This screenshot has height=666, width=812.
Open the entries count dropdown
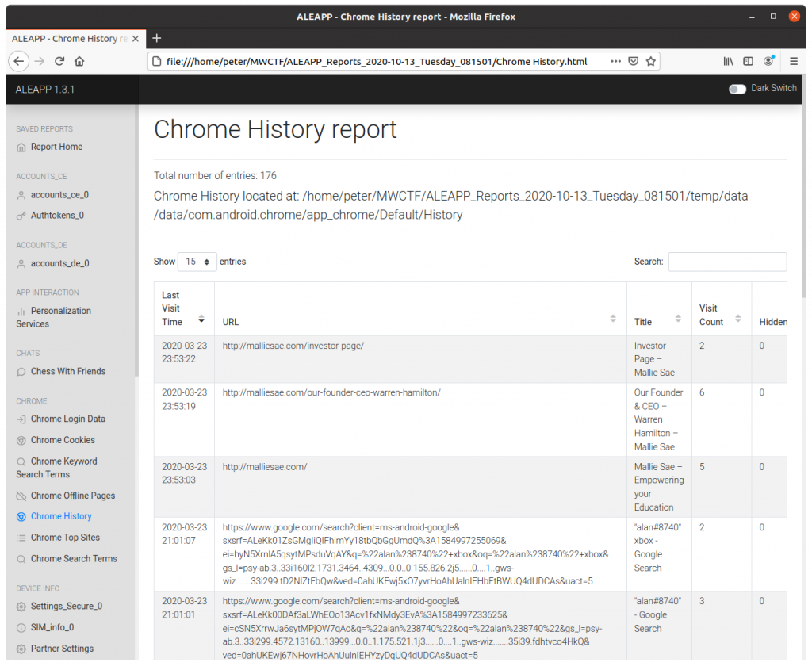point(197,262)
